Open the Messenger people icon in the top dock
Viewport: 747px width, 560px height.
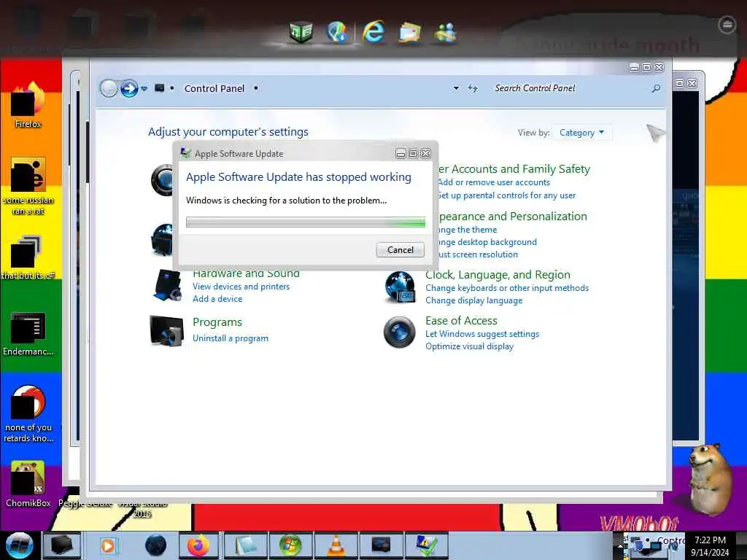[446, 32]
